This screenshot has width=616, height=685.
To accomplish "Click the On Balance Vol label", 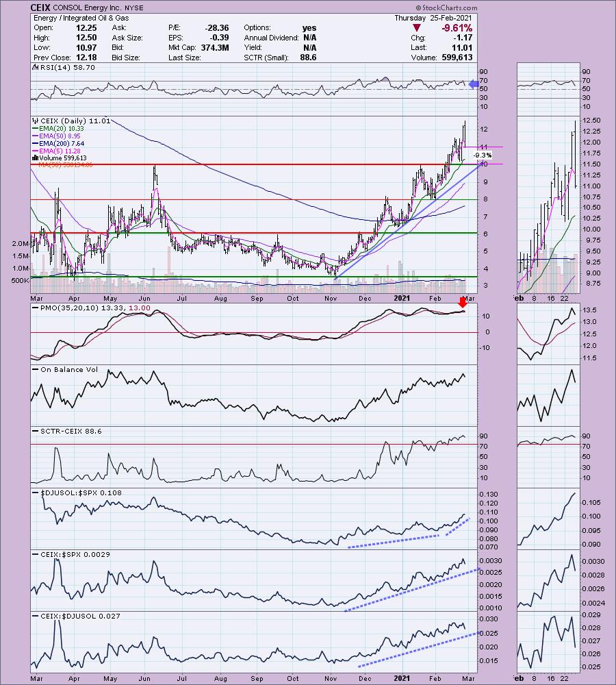I will tap(69, 370).
